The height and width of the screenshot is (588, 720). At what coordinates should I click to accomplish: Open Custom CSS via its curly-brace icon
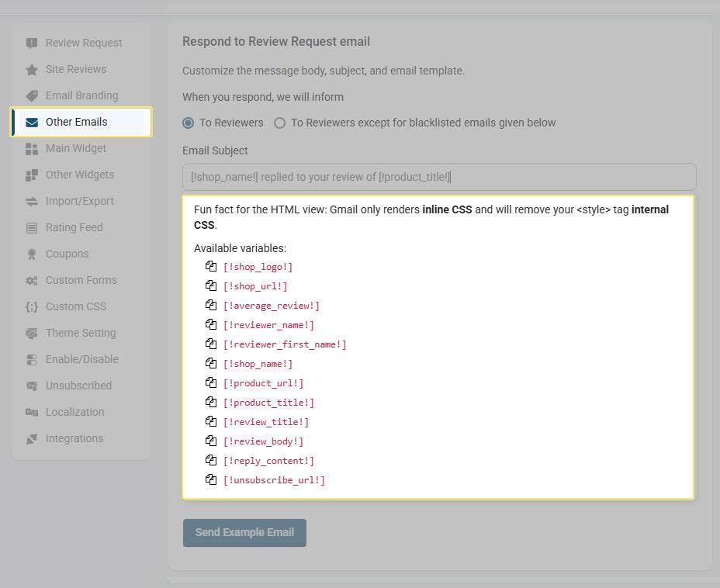tap(31, 306)
